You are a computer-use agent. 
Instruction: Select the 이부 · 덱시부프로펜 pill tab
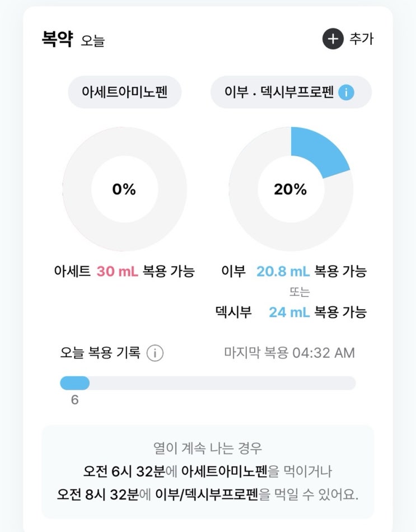point(291,92)
